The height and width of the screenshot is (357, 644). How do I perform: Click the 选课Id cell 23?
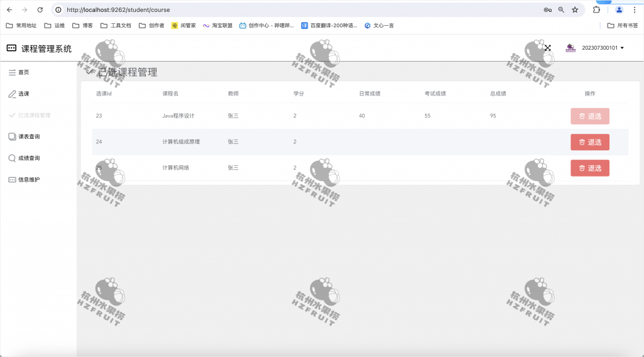coord(99,116)
